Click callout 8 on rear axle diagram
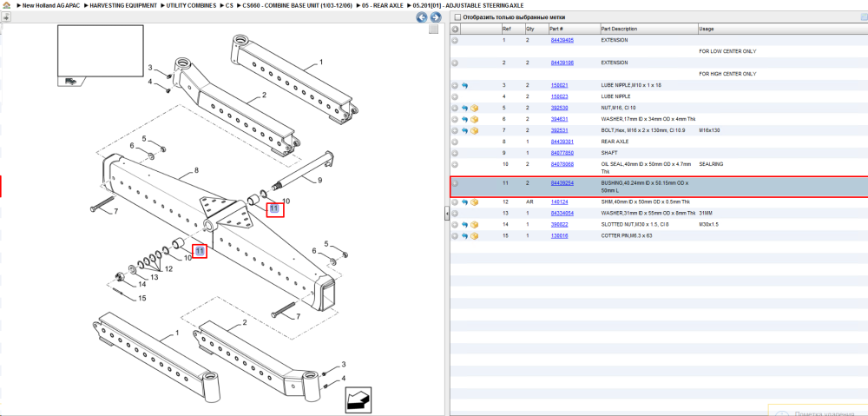 coord(196,169)
